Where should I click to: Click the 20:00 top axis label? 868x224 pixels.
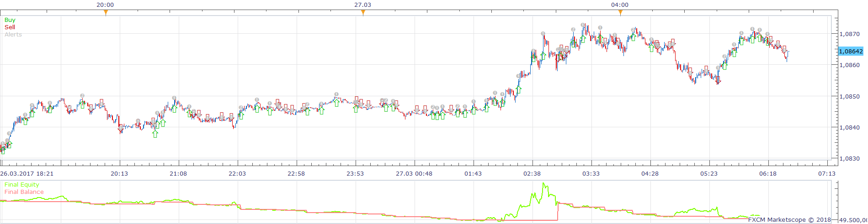coord(105,5)
